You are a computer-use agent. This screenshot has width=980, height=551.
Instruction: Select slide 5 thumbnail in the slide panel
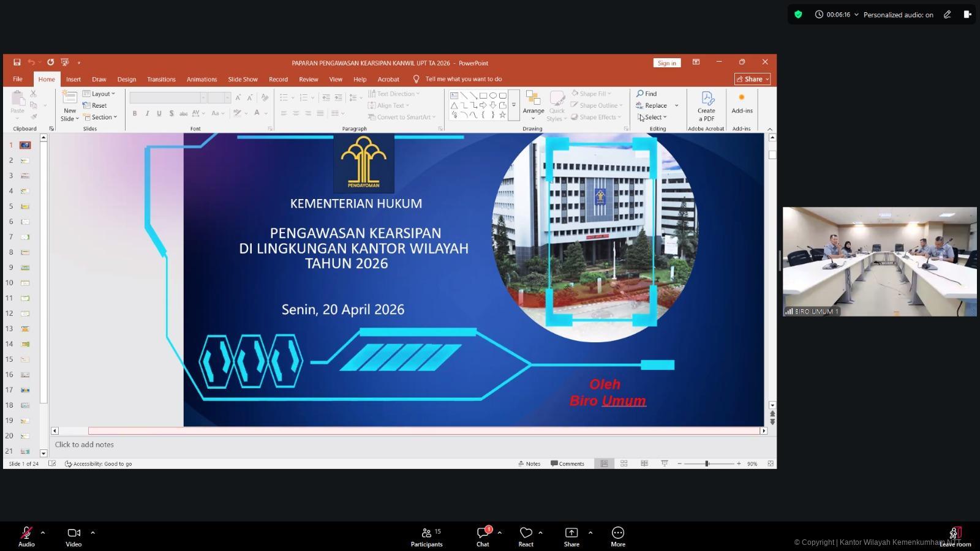(24, 206)
